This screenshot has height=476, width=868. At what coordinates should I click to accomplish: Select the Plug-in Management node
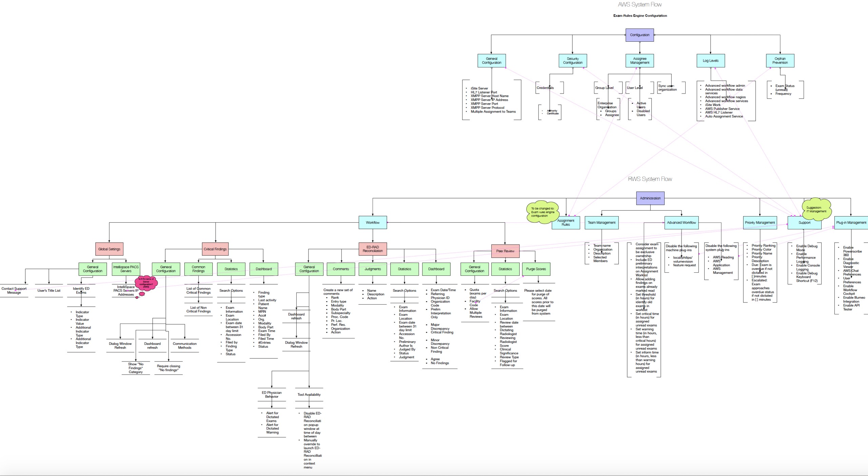[851, 223]
